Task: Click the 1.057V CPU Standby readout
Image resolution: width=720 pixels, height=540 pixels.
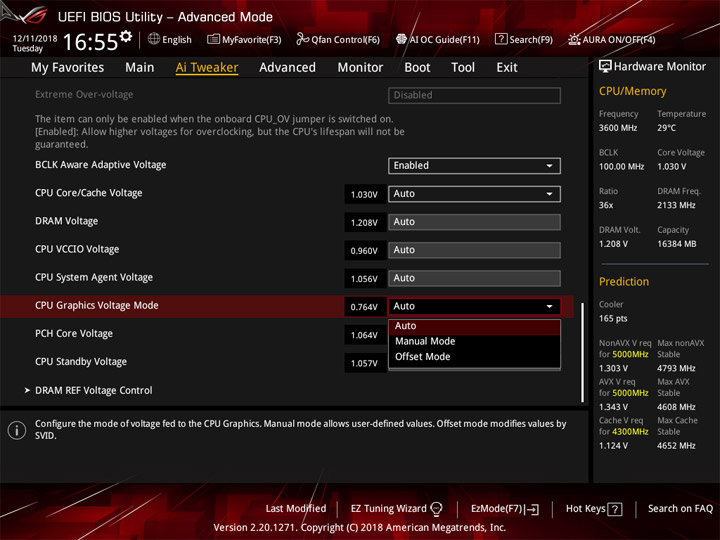Action: point(365,363)
